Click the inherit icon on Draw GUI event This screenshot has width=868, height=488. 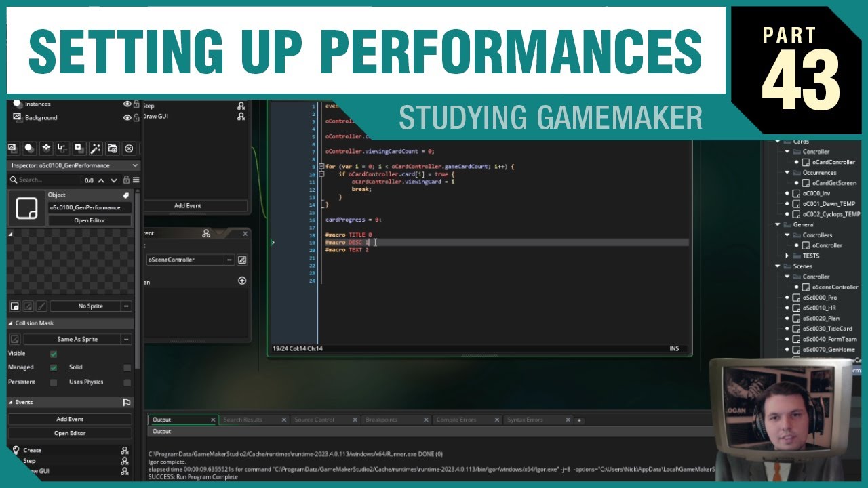241,117
